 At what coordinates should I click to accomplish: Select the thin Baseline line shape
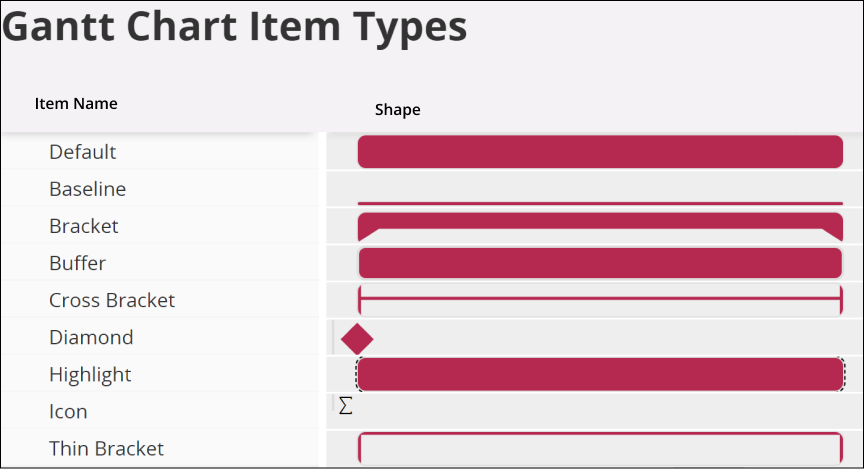600,203
